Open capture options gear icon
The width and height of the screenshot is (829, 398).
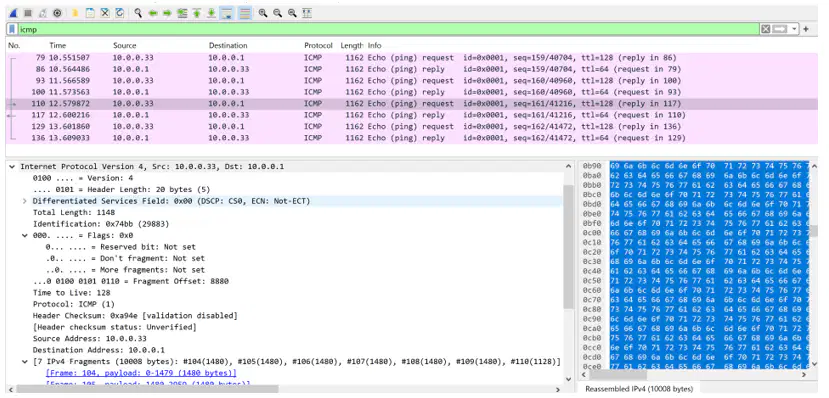pyautogui.click(x=58, y=13)
